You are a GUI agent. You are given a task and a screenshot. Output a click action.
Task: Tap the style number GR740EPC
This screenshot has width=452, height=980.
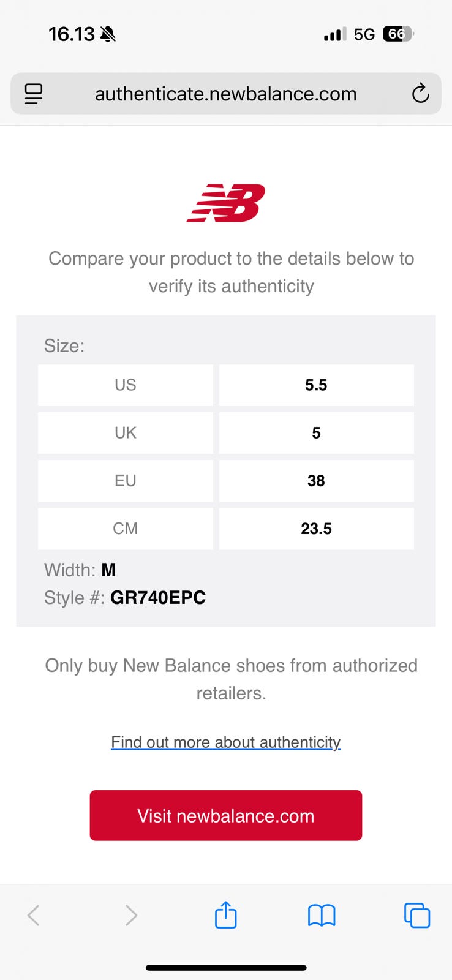158,598
